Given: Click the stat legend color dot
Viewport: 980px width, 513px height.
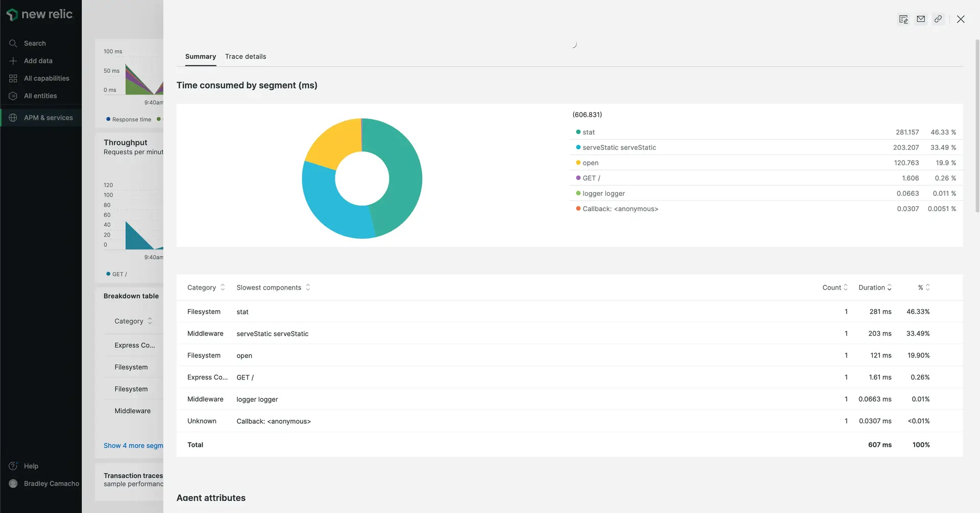Looking at the screenshot, I should [578, 132].
